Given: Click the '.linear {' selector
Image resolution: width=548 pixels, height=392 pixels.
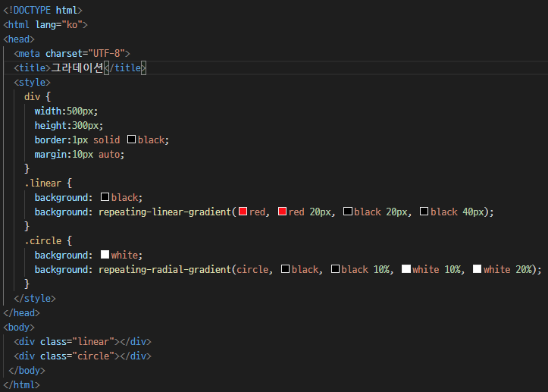Looking at the screenshot, I should point(49,183).
